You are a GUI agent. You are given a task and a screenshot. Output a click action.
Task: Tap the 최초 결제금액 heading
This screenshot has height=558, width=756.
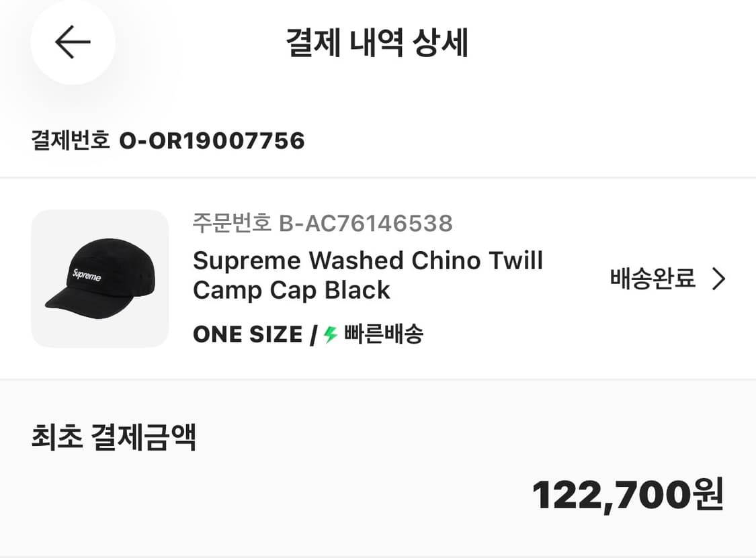114,438
